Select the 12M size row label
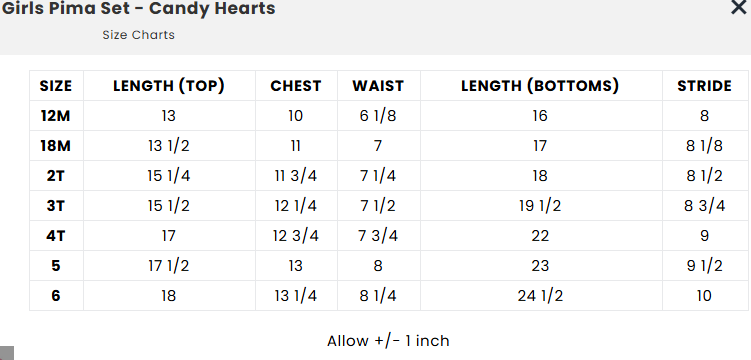The image size is (751, 360). point(56,116)
